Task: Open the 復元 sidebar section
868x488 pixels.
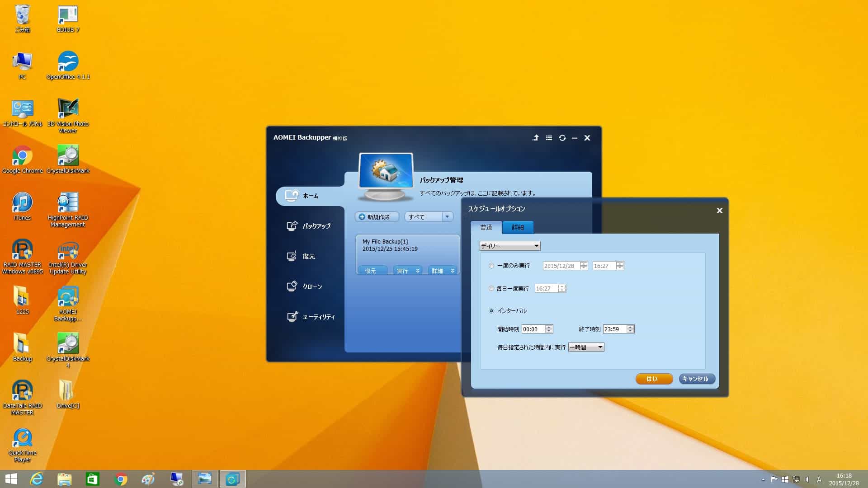Action: 301,256
